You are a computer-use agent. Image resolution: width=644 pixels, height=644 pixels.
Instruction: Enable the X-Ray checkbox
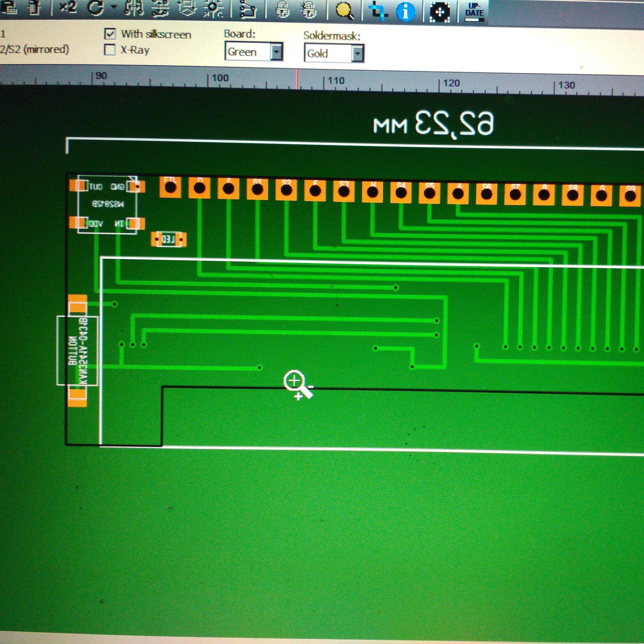point(109,50)
